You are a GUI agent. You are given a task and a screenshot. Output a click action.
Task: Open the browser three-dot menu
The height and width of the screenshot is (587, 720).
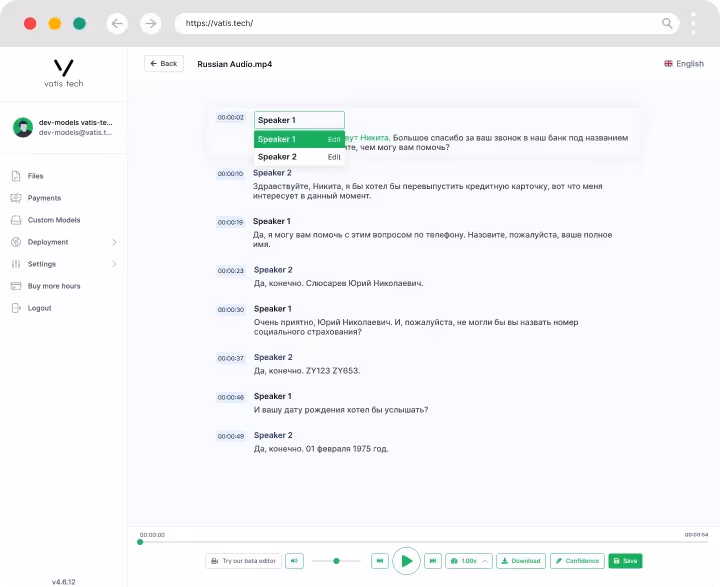pyautogui.click(x=693, y=23)
